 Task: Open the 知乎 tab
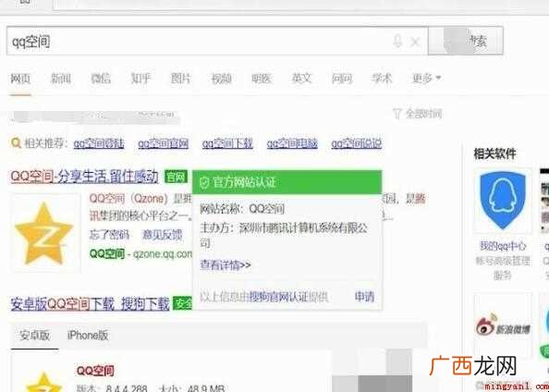point(140,78)
